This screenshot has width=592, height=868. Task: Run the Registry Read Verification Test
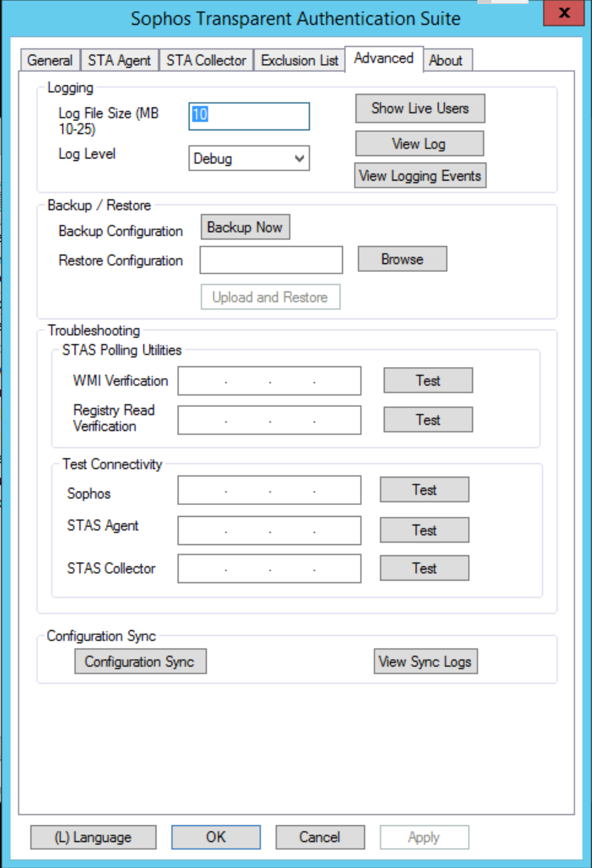click(x=428, y=420)
